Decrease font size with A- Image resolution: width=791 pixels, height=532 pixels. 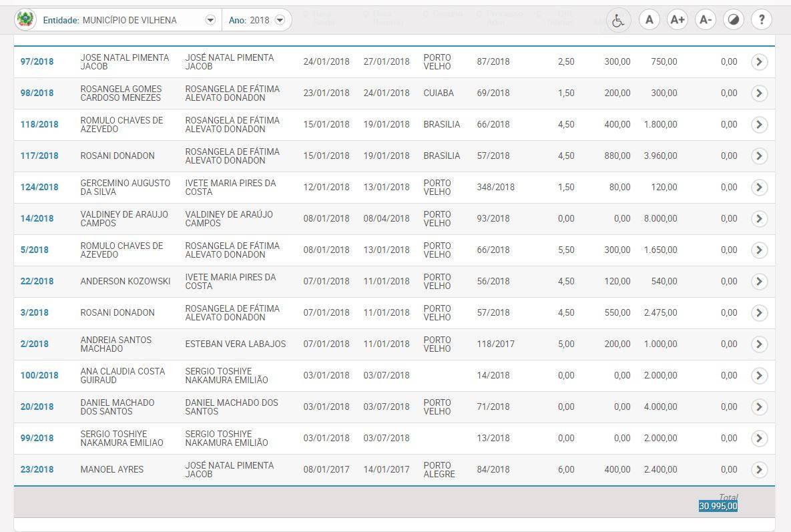[x=706, y=20]
